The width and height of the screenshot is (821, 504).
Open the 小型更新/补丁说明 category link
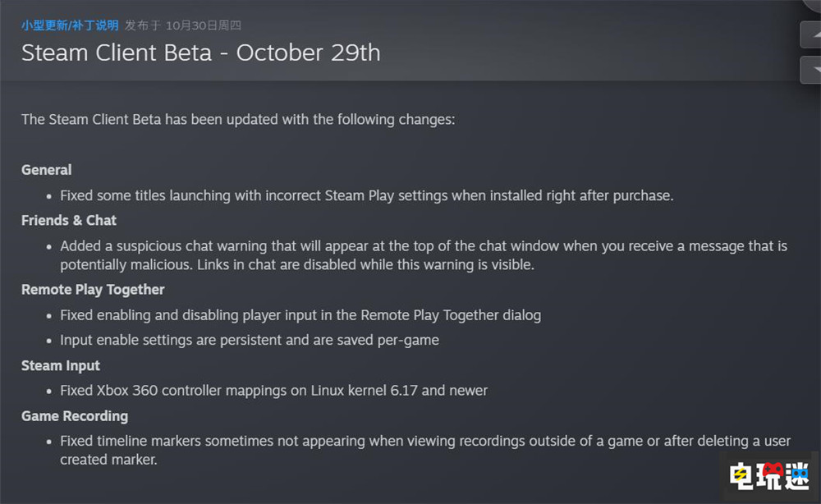70,25
